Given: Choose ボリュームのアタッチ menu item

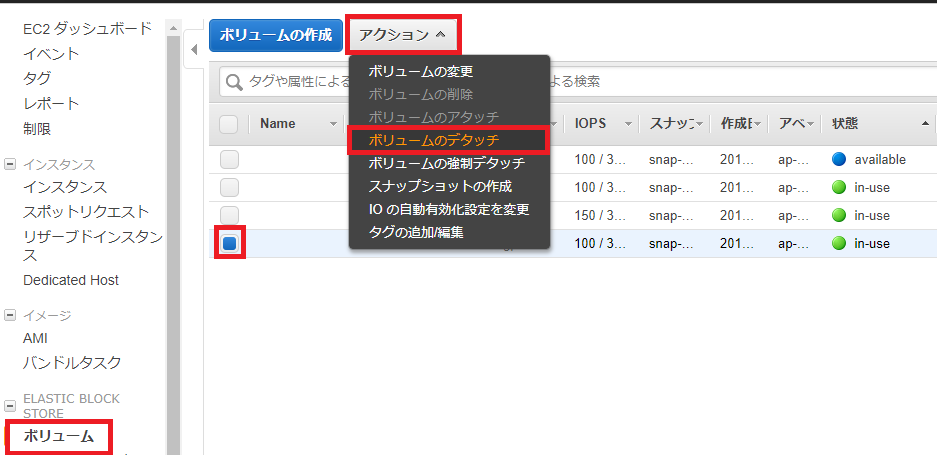Looking at the screenshot, I should tap(434, 117).
